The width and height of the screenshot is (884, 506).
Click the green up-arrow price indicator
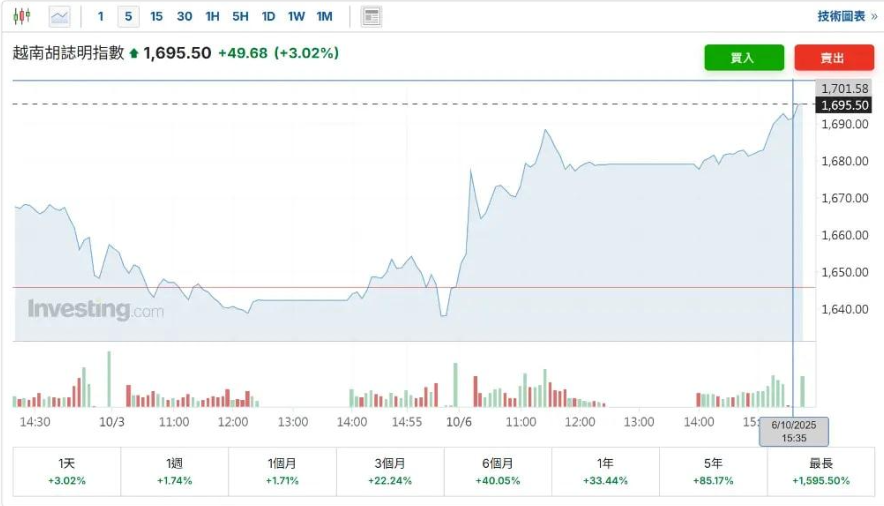point(134,53)
